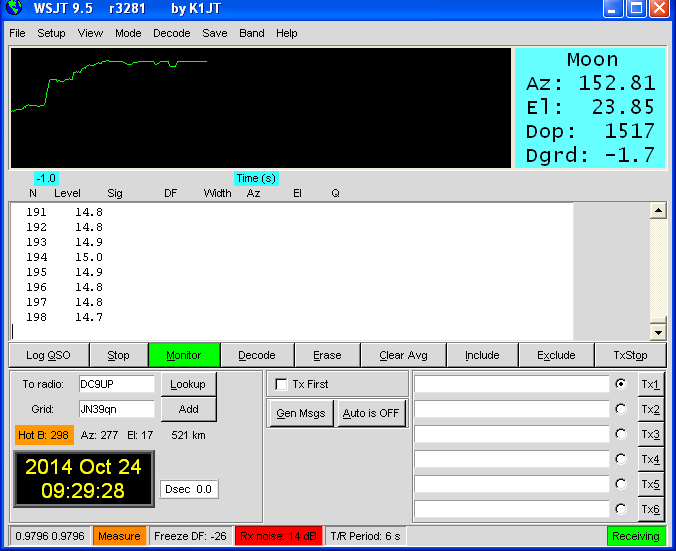The width and height of the screenshot is (676, 551).
Task: Open the Help menu
Action: click(x=287, y=33)
